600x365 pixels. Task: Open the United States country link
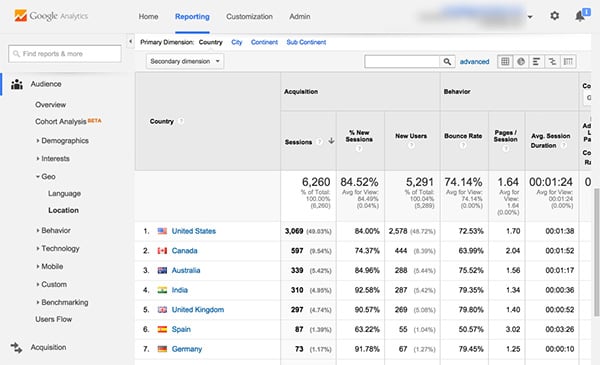[194, 231]
